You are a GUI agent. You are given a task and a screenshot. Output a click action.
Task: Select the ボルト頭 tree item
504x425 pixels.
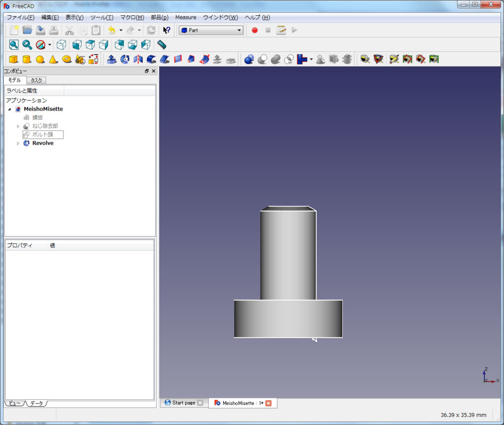click(x=42, y=135)
